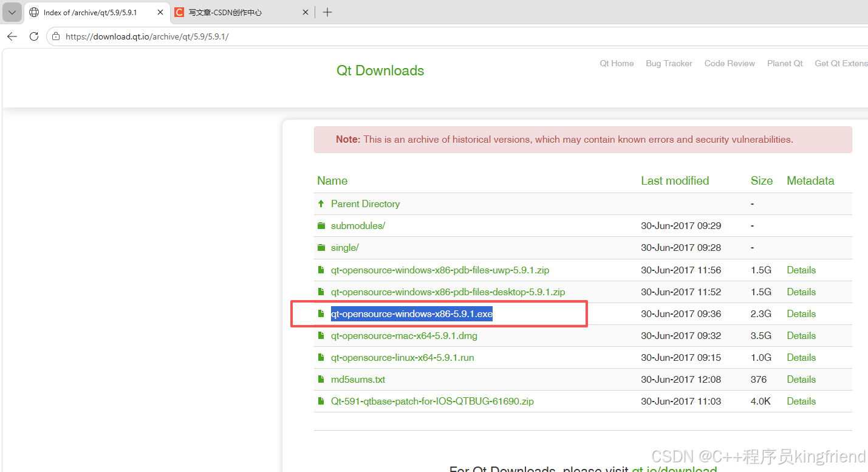Viewport: 868px width, 472px height.
Task: Go to Qt Home
Action: 617,63
